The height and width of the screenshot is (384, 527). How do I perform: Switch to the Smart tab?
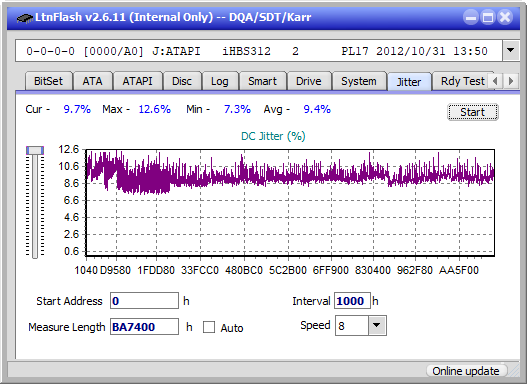click(262, 81)
